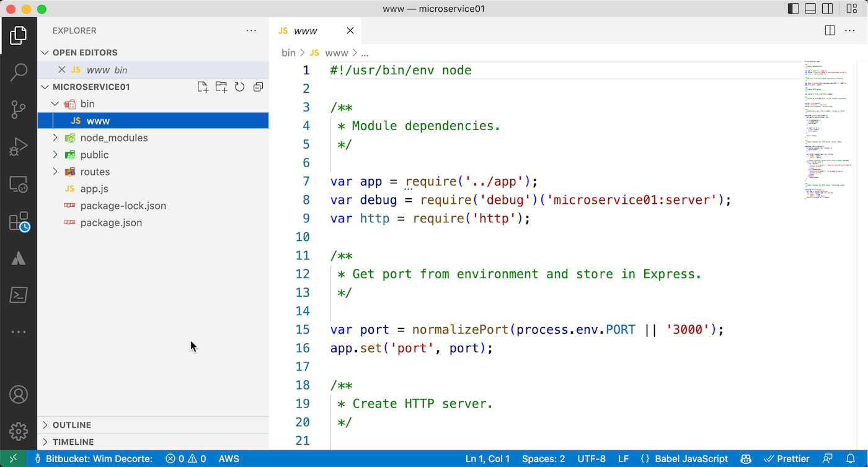This screenshot has width=868, height=467.
Task: Click the New File icon
Action: pos(203,87)
